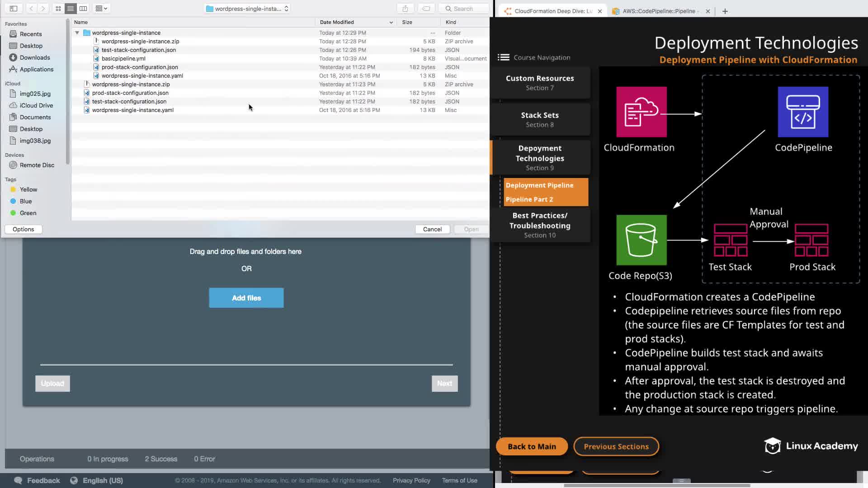The width and height of the screenshot is (868, 488).
Task: Switch to icon view
Action: pyautogui.click(x=58, y=9)
